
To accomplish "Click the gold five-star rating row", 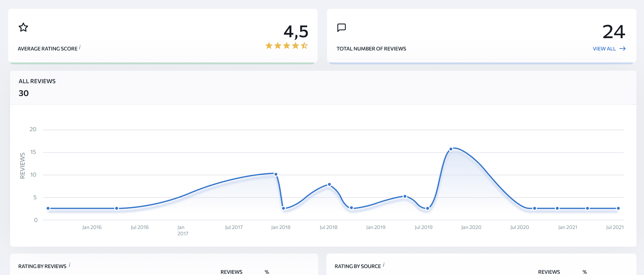I will (287, 46).
